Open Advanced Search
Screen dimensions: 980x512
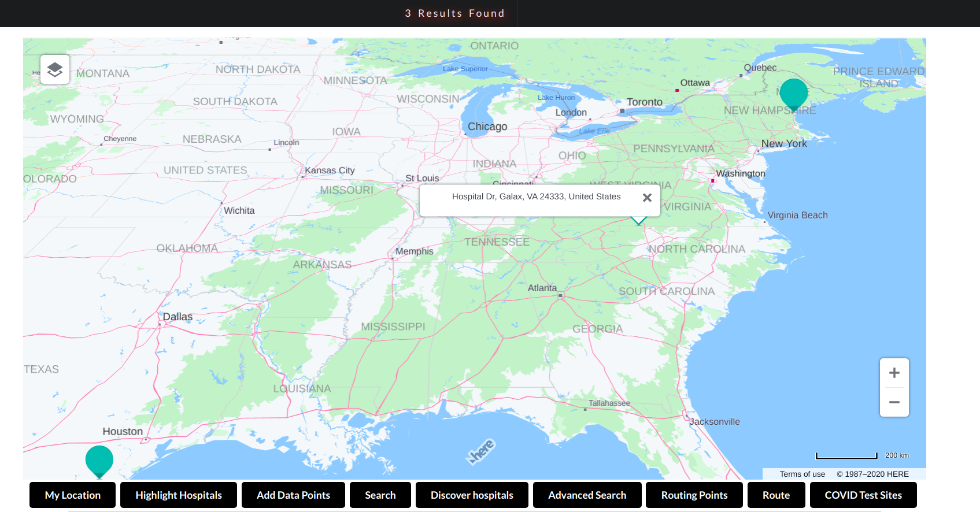click(x=587, y=495)
